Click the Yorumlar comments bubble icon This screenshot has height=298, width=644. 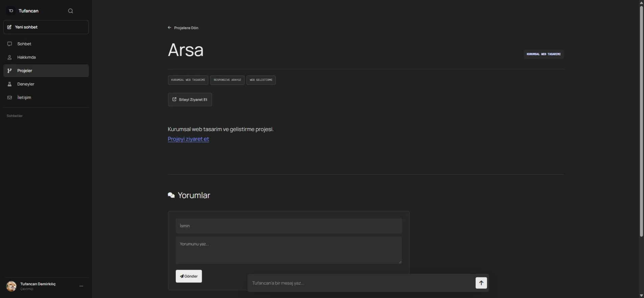pos(171,195)
